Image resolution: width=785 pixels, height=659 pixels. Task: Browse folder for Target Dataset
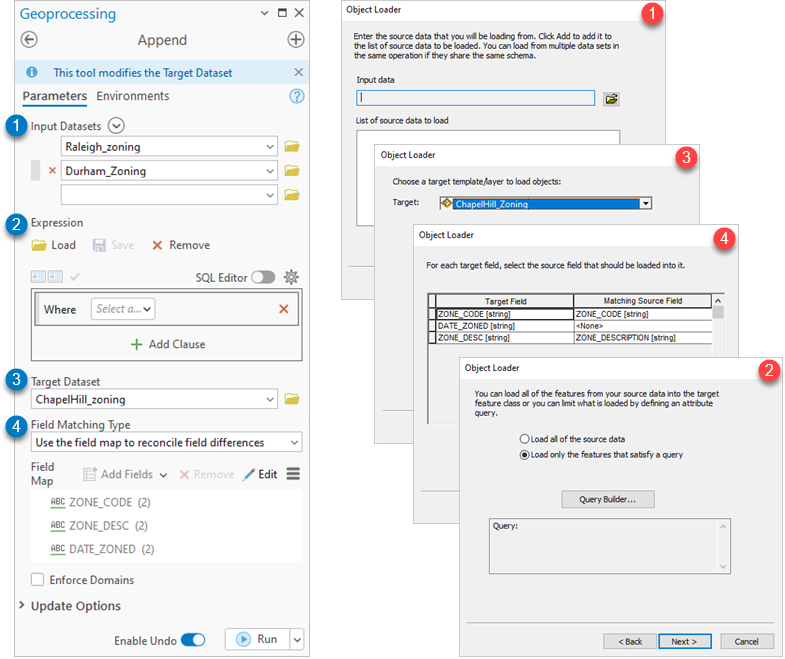292,399
